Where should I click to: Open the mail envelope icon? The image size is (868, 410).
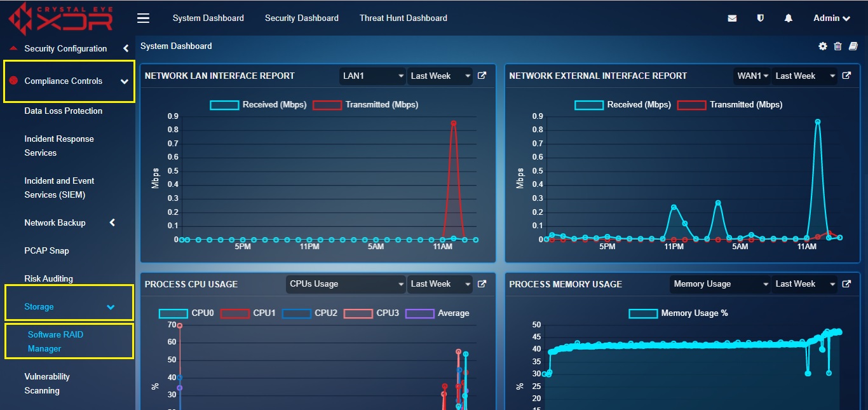pos(733,18)
